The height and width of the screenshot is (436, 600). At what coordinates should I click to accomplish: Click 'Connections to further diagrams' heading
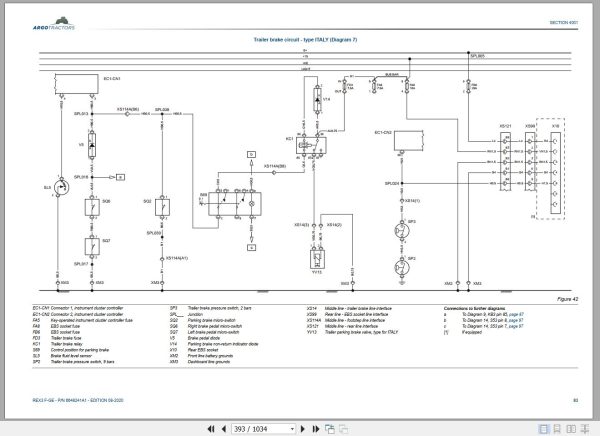474,308
